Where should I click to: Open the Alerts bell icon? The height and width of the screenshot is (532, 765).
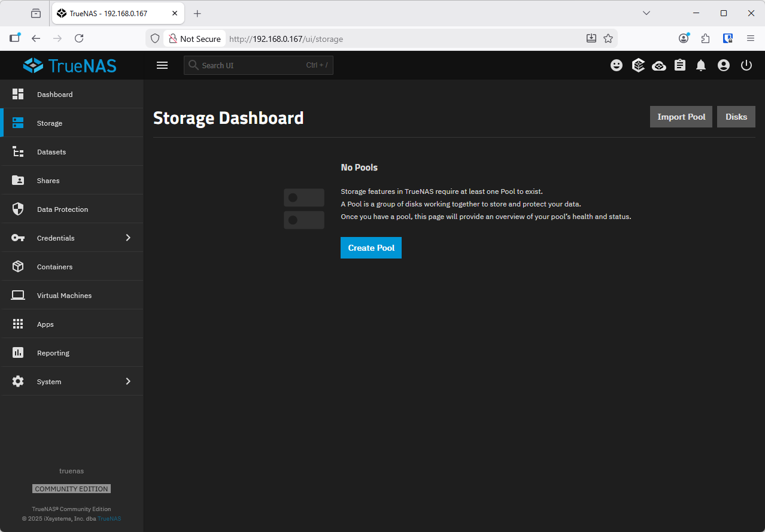tap(701, 65)
